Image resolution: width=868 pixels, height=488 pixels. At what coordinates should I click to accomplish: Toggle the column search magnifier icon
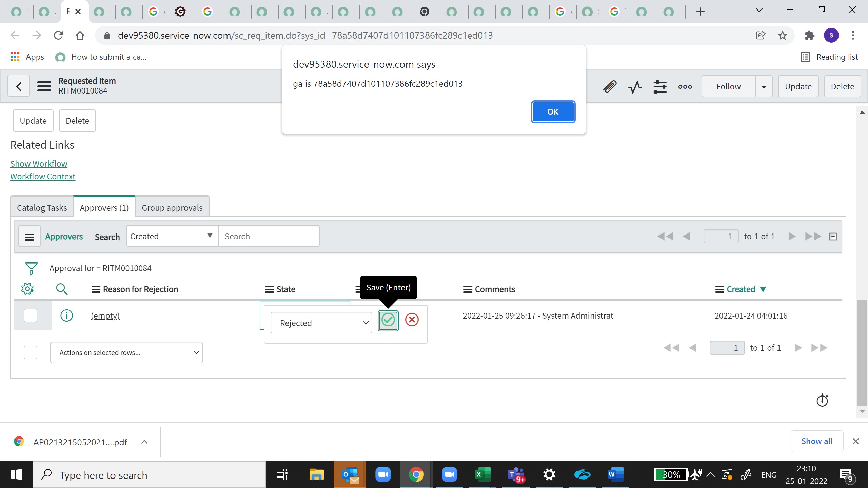(62, 289)
